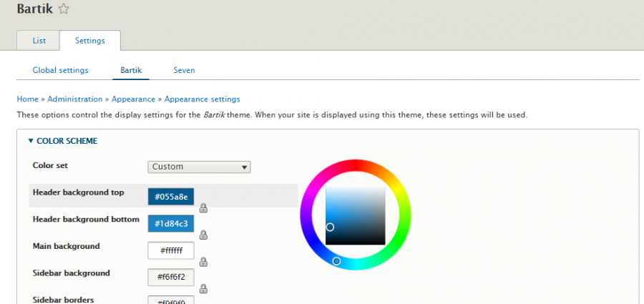Click the Sidebar borders label
Screen dimensions: 644x304
(63, 300)
